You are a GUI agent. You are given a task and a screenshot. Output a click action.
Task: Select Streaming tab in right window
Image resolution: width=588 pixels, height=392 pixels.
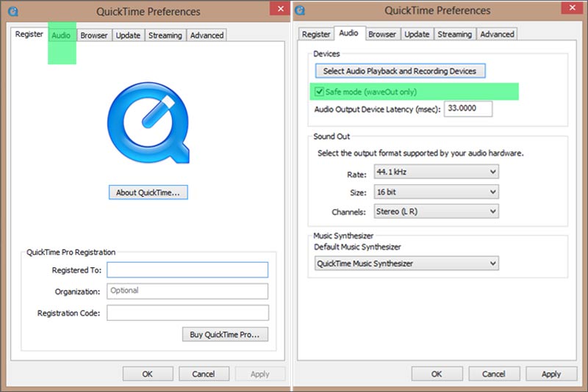pyautogui.click(x=454, y=34)
